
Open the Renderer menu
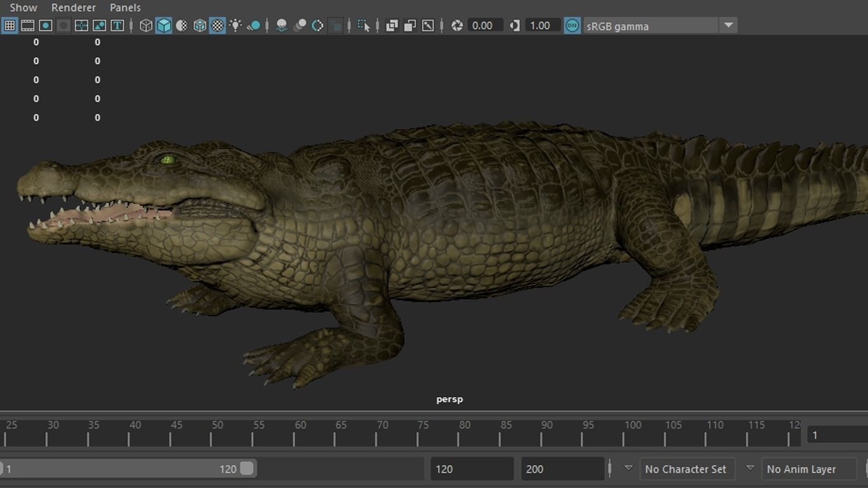pyautogui.click(x=74, y=8)
